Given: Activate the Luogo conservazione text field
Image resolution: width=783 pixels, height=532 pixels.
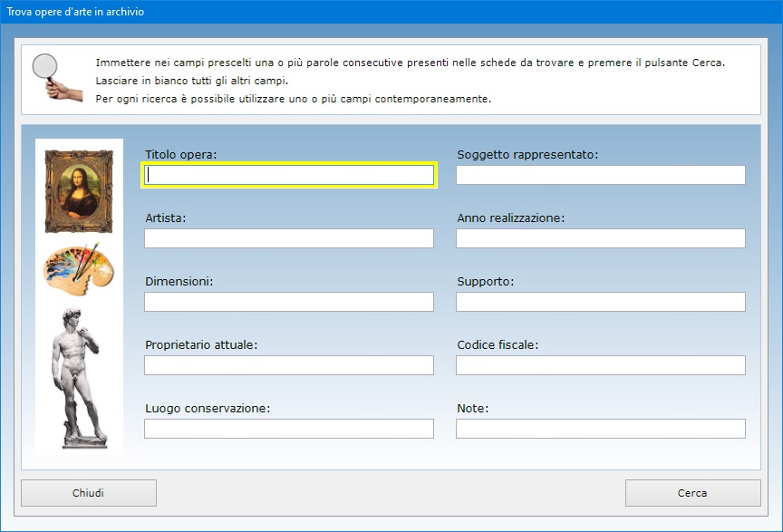Looking at the screenshot, I should tap(289, 429).
